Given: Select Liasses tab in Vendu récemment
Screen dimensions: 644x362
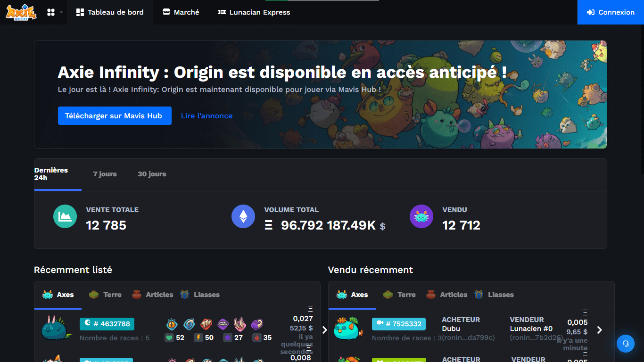Looking at the screenshot, I should click(x=494, y=295).
